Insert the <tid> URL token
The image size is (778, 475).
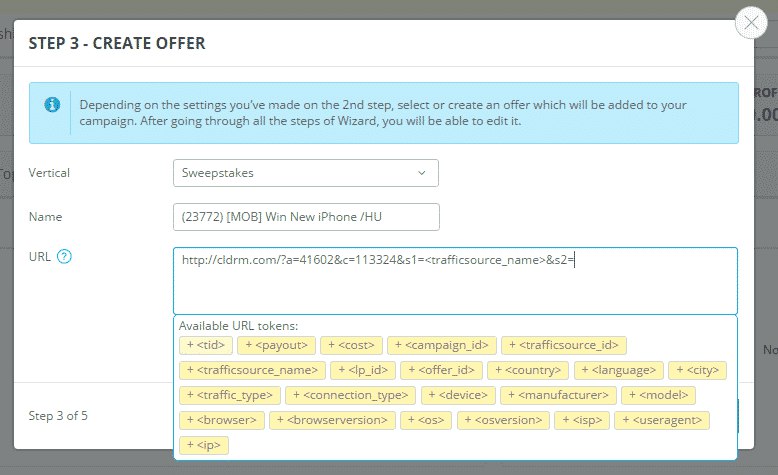pos(207,345)
